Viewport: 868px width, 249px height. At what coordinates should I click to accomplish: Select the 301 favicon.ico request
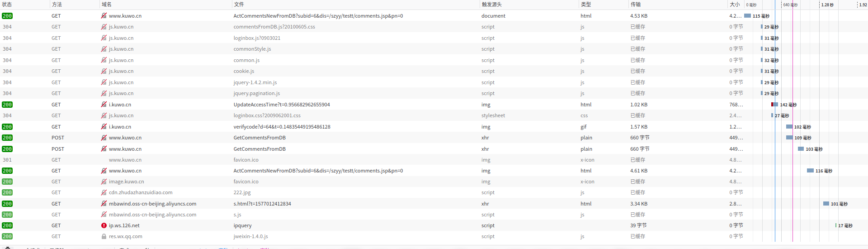click(x=246, y=160)
